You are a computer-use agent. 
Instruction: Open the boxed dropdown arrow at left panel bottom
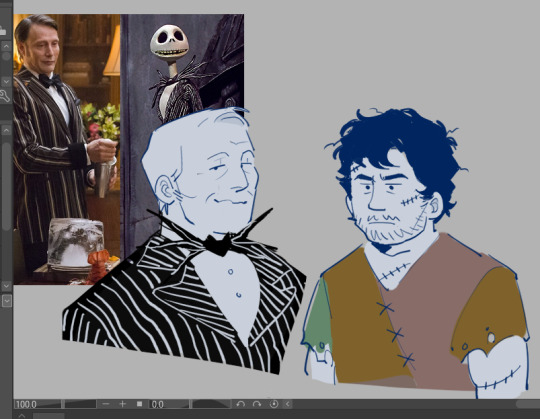coord(7,301)
